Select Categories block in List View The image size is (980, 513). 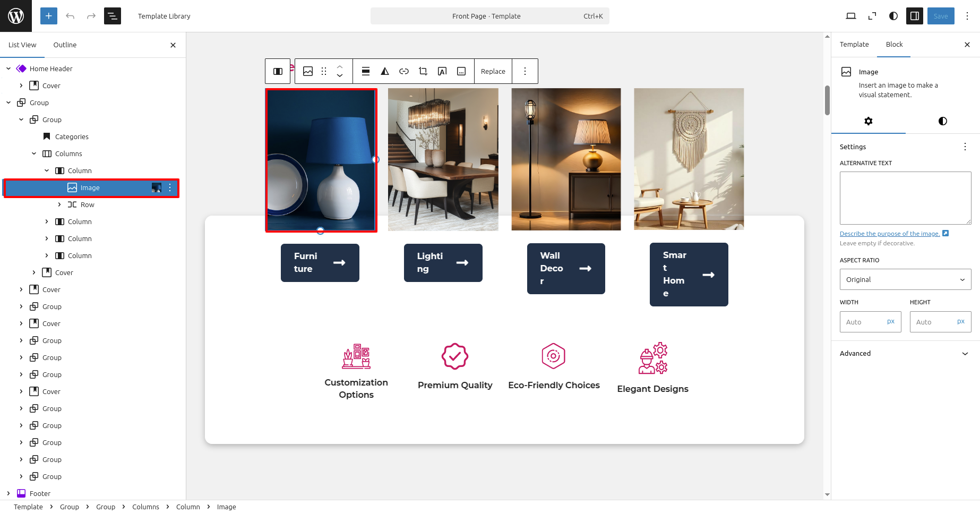72,136
